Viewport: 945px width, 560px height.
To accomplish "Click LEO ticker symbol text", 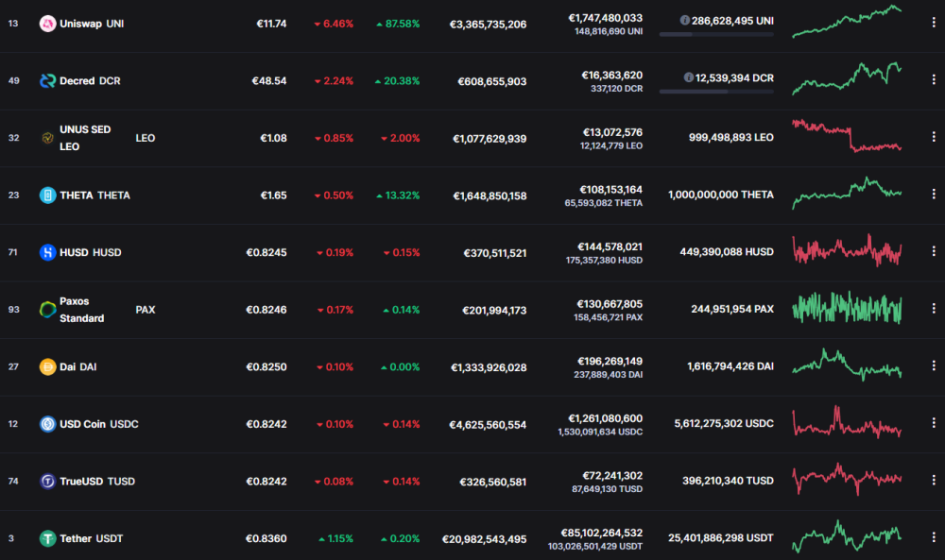I will point(146,138).
